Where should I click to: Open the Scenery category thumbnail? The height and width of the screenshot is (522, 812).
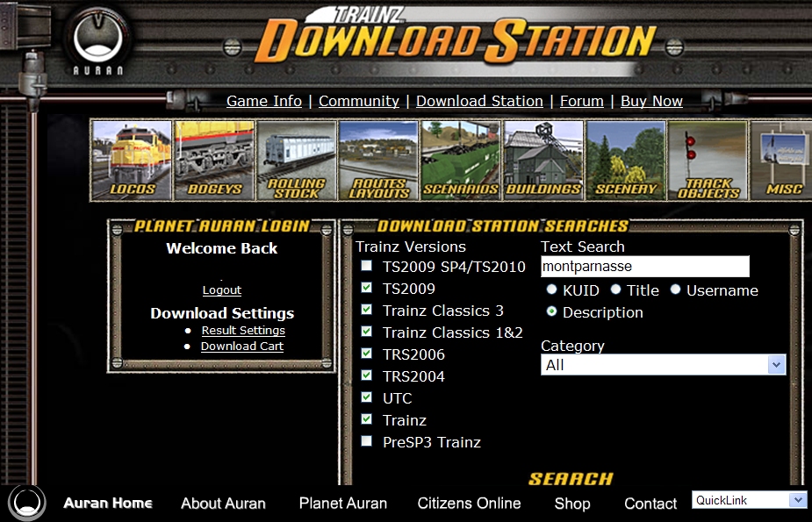pyautogui.click(x=626, y=161)
